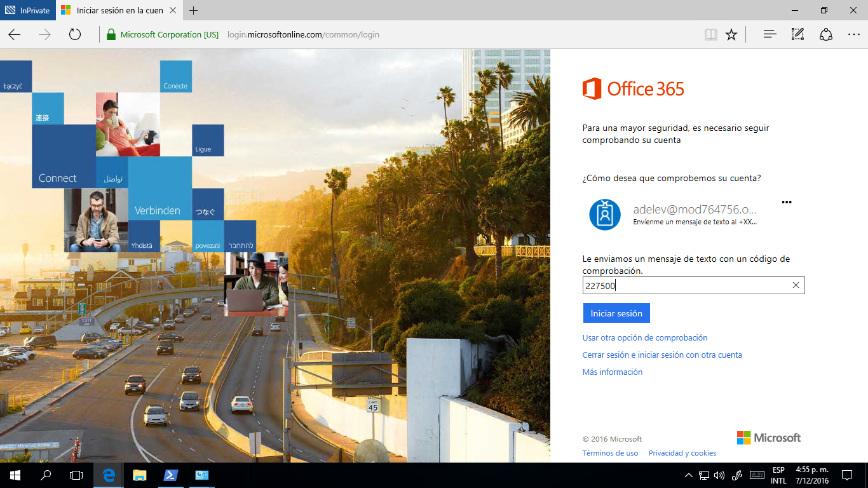Viewport: 868px width, 488px height.
Task: Click the InPrivate indicator badge
Action: point(27,10)
